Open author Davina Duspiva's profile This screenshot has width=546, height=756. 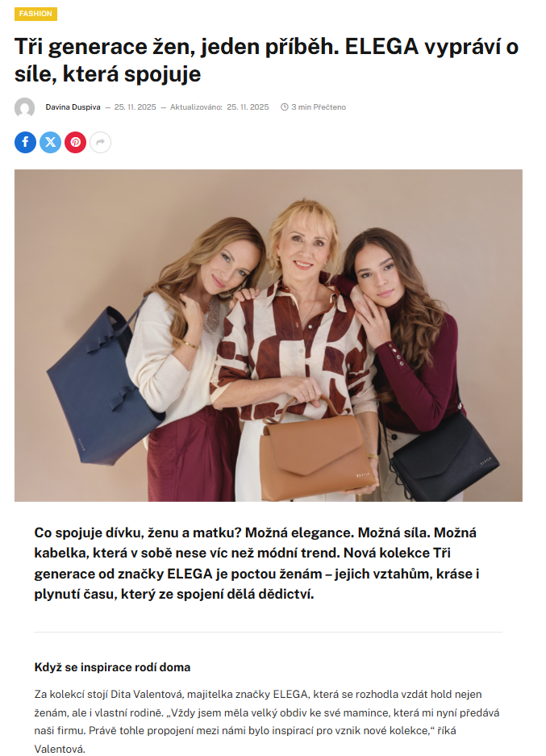73,107
